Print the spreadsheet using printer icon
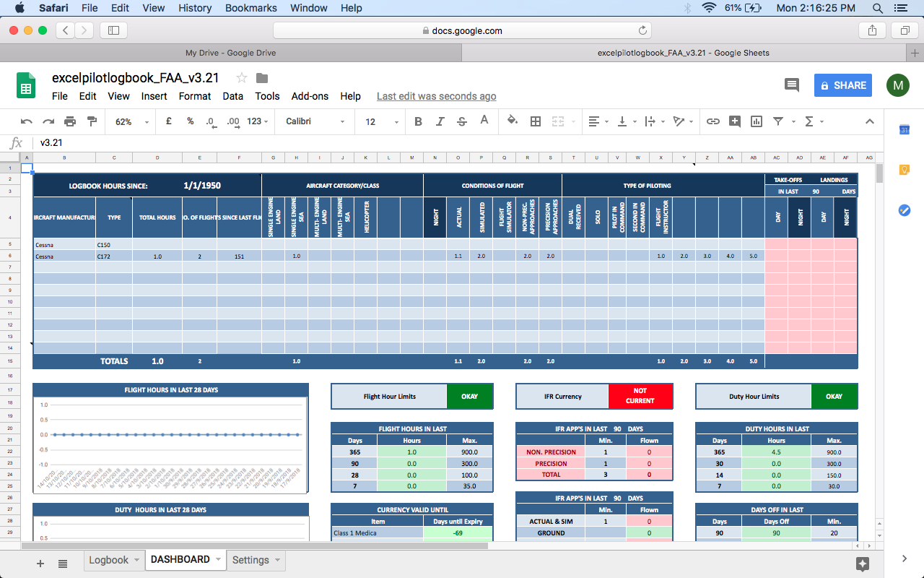The width and height of the screenshot is (924, 578). [x=70, y=121]
